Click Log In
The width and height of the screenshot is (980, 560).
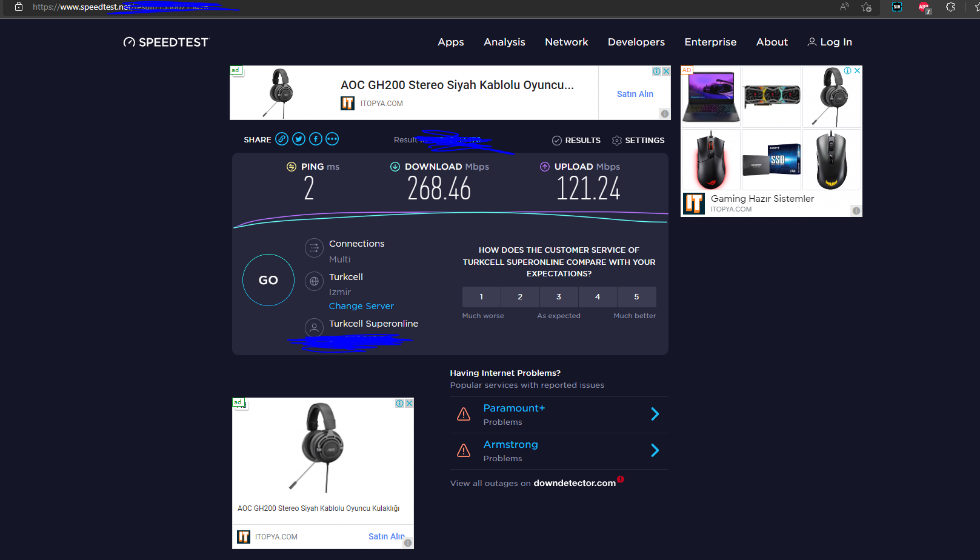click(830, 42)
